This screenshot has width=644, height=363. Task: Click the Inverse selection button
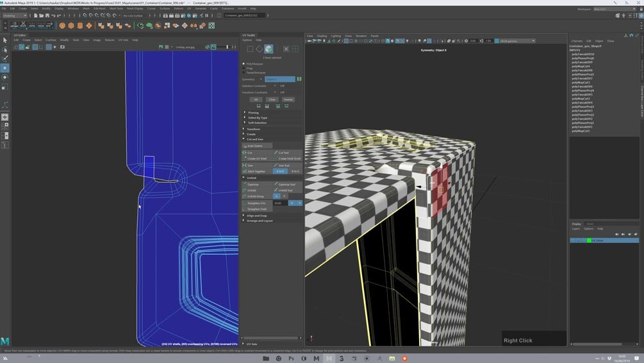288,99
